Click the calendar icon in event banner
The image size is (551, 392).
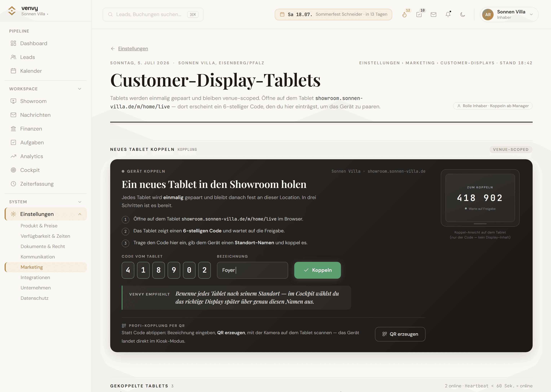click(x=282, y=15)
